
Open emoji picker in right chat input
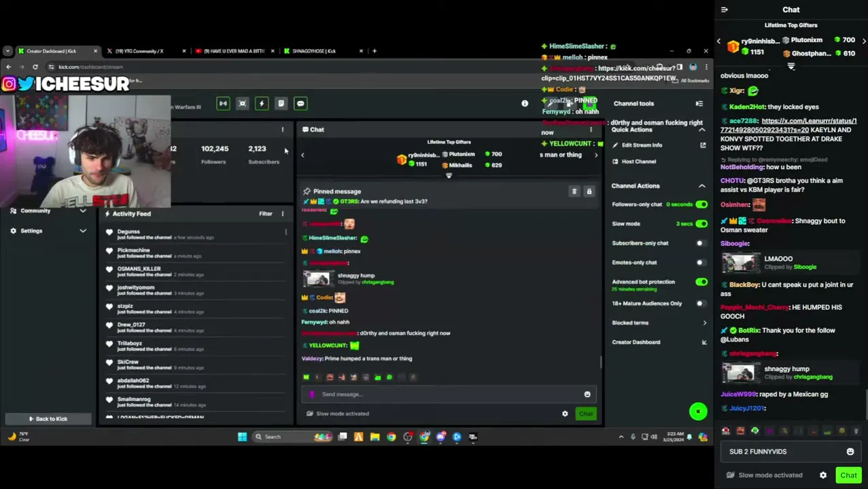click(x=850, y=452)
